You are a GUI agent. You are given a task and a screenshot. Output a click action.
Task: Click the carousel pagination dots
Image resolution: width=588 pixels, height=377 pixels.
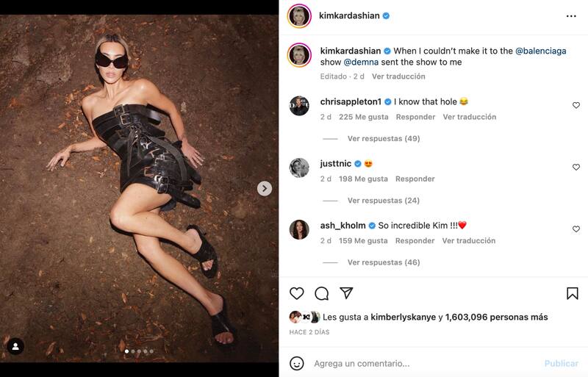[139, 351]
